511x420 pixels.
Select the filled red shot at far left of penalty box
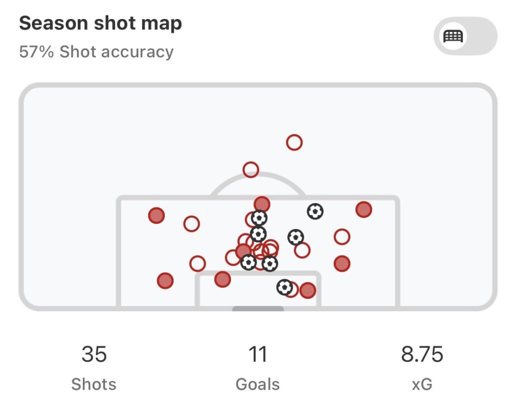click(157, 215)
